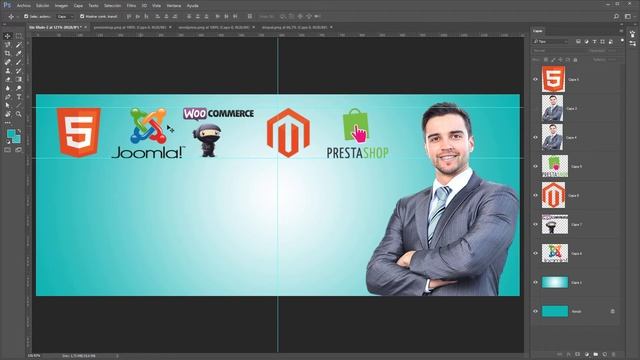Toggle Quick Mask mode in toolbar
The image size is (640, 360).
click(7, 150)
